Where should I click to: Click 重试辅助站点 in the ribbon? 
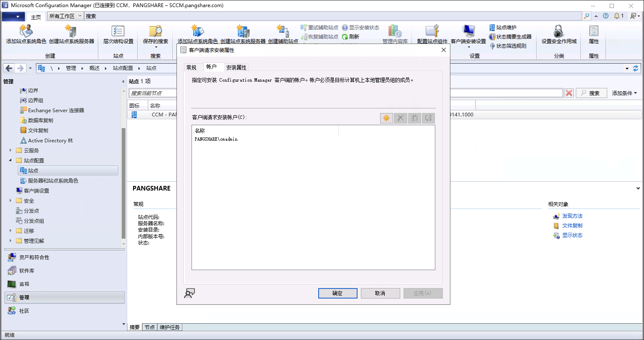click(x=319, y=27)
